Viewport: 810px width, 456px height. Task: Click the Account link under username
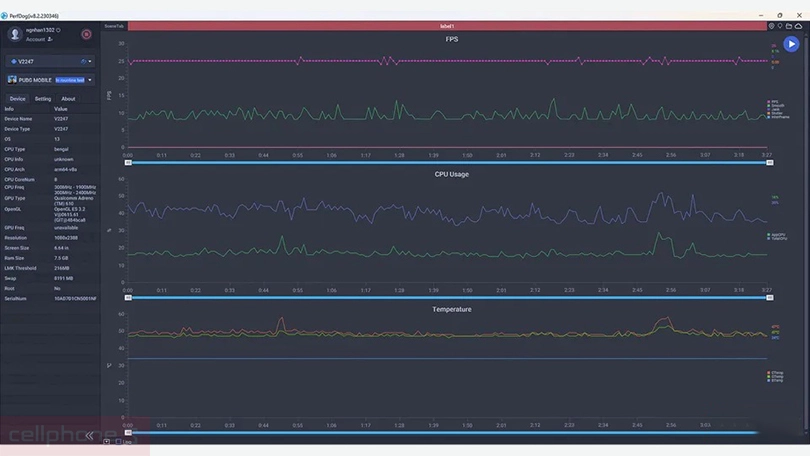(36, 39)
